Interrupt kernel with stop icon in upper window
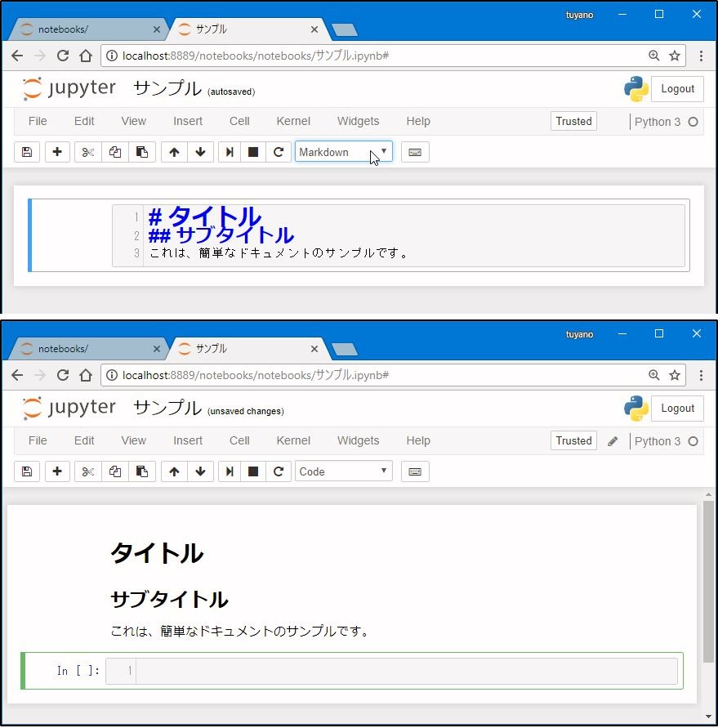The image size is (718, 728). pyautogui.click(x=253, y=152)
